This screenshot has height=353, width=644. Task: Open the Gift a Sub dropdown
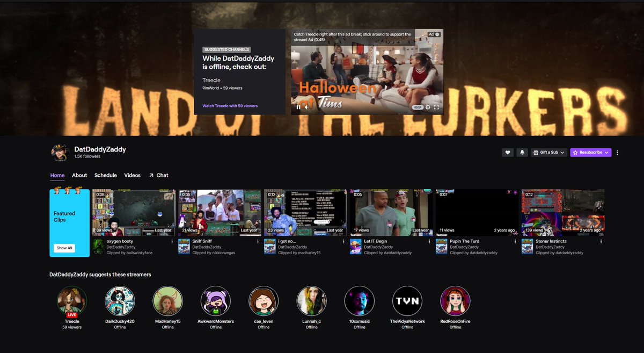(x=549, y=153)
